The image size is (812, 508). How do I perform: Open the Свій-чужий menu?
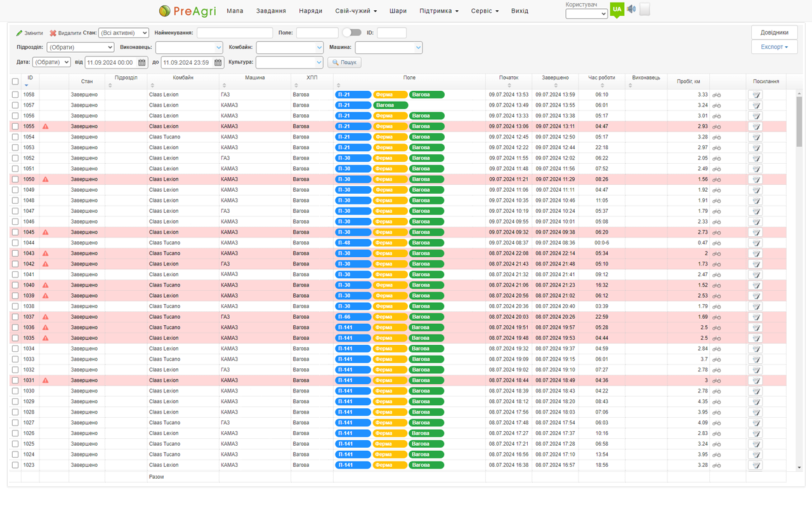click(x=356, y=11)
